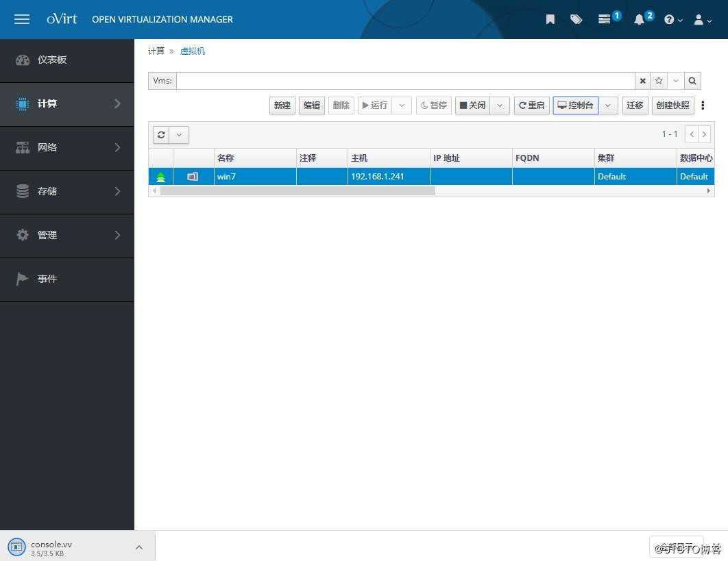The image size is (728, 561).
Task: Open the more actions kebab menu
Action: (x=703, y=105)
